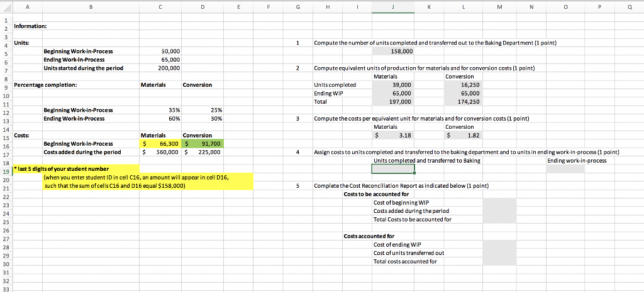Select the Units started during the period label
644x292 pixels.
[84, 68]
